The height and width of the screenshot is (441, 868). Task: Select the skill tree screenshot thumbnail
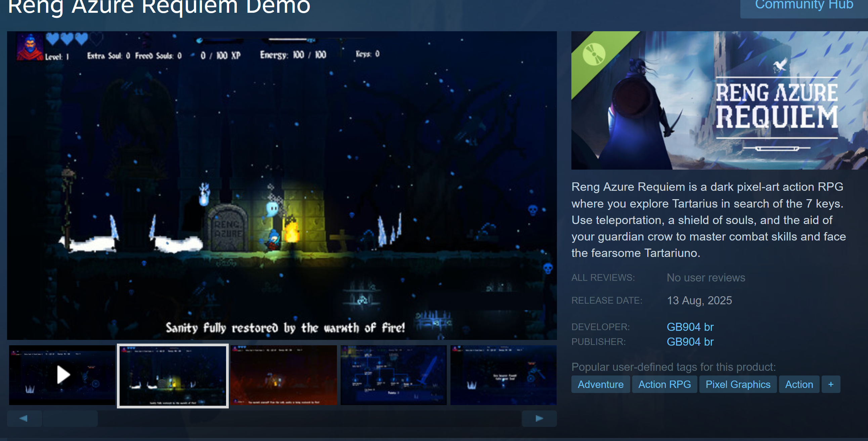[394, 375]
